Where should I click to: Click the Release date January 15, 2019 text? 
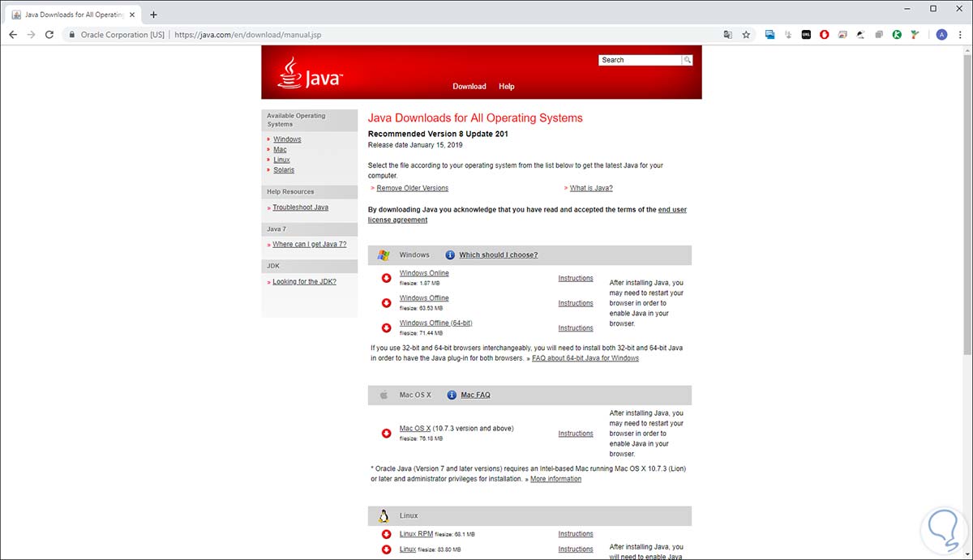coord(415,145)
